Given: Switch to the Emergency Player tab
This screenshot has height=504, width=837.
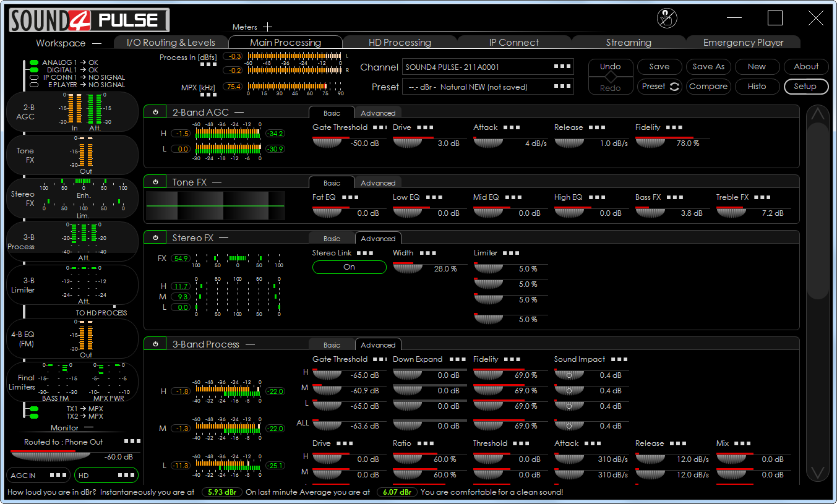Looking at the screenshot, I should [x=743, y=43].
